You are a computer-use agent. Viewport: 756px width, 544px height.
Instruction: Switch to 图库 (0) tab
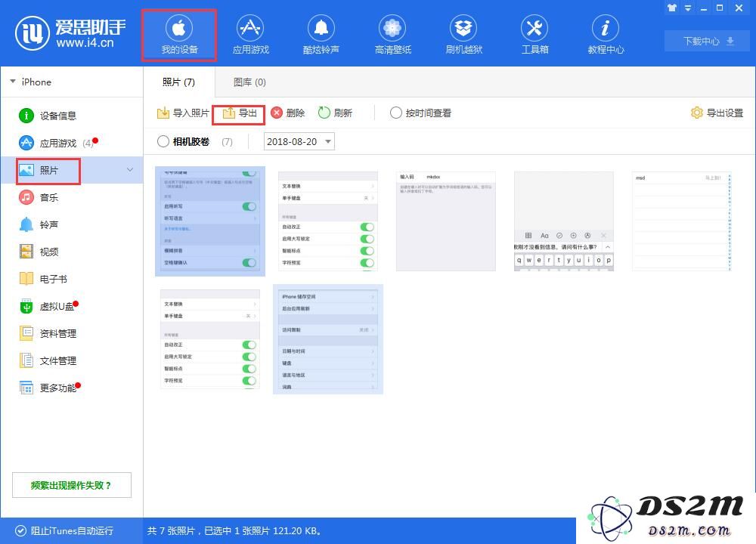point(249,82)
